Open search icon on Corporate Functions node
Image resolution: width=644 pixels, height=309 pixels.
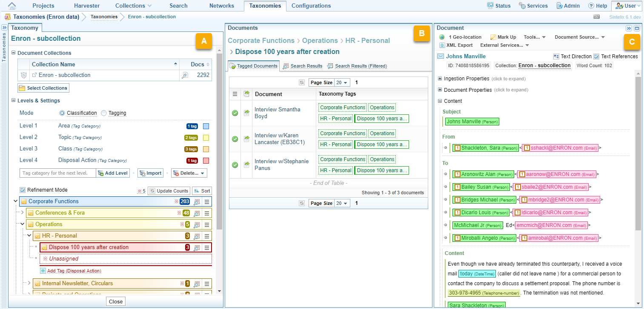pyautogui.click(x=197, y=201)
